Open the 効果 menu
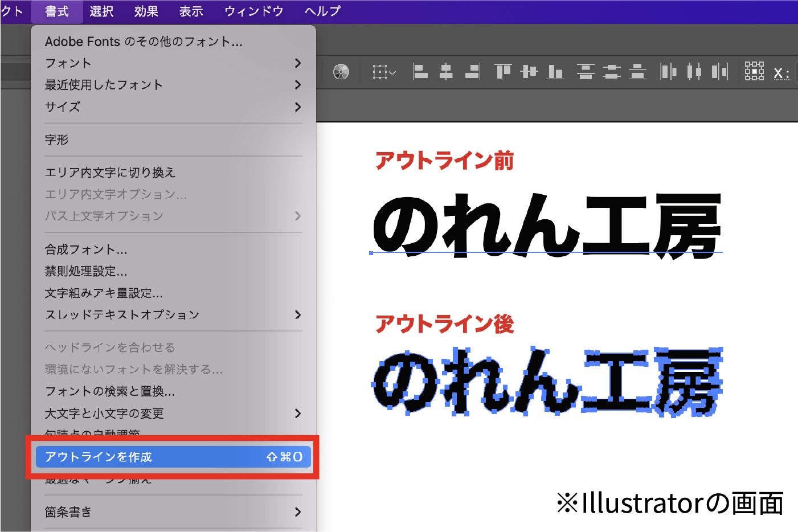Screen dimensions: 798x532 click(x=146, y=11)
